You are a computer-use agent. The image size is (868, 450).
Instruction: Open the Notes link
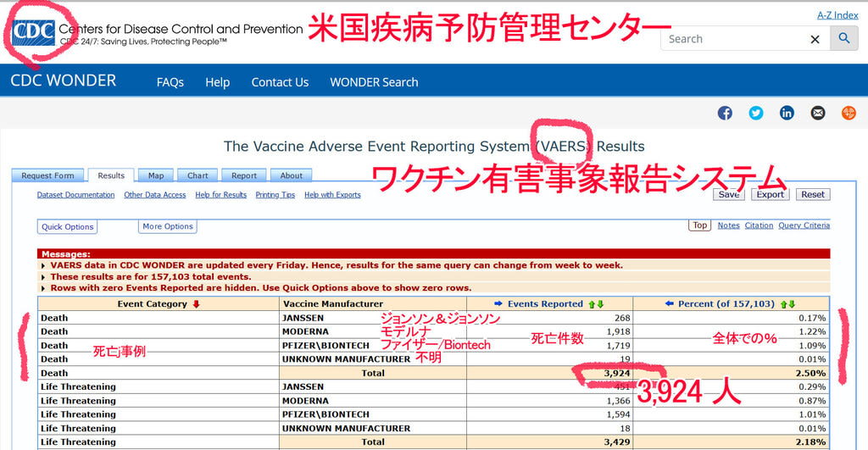pyautogui.click(x=728, y=225)
